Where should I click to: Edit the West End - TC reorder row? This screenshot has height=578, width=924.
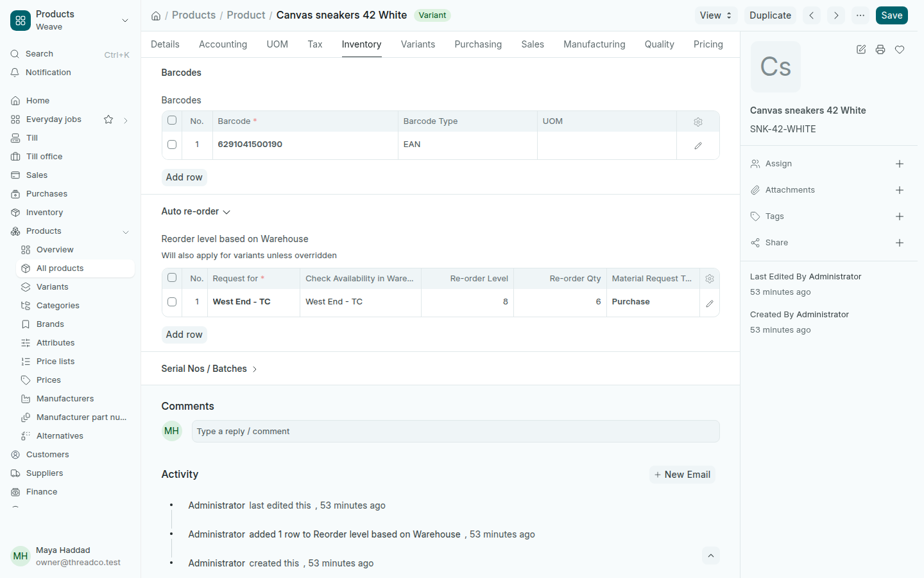click(x=710, y=302)
